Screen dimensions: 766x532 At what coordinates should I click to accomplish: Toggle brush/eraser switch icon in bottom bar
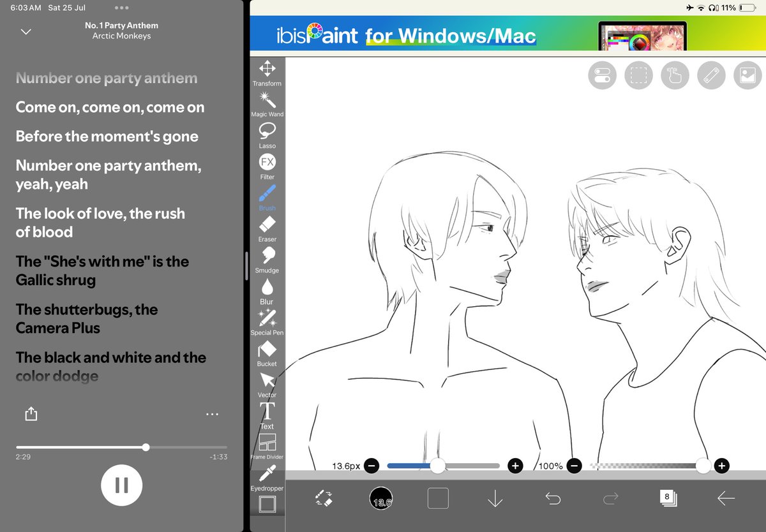[324, 498]
